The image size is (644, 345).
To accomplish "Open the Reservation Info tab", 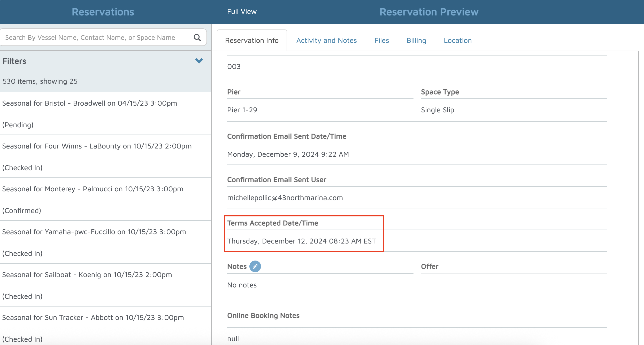I will [x=252, y=41].
